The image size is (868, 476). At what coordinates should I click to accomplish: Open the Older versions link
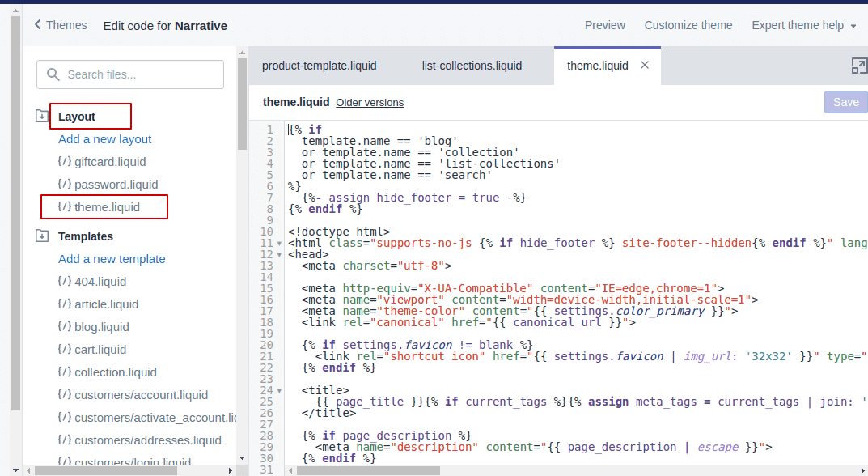click(370, 103)
